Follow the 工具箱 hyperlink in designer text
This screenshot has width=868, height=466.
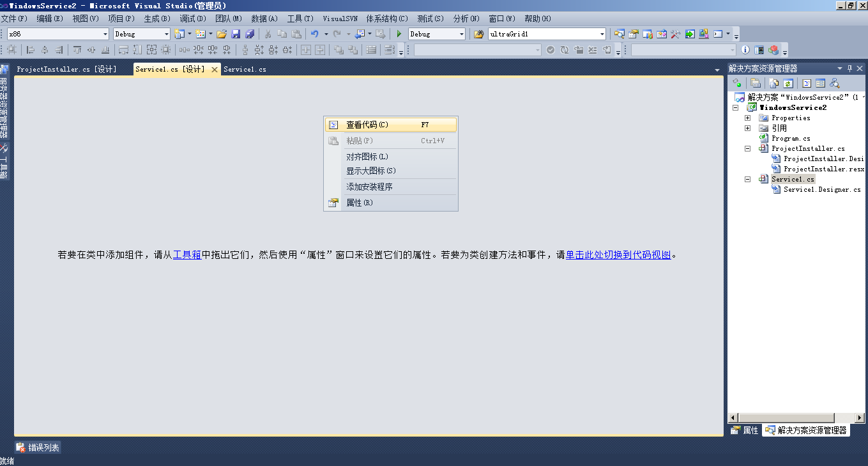pos(187,254)
